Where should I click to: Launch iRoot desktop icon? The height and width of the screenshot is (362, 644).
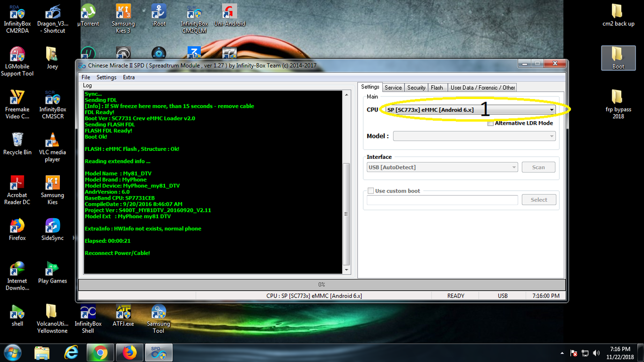click(159, 15)
